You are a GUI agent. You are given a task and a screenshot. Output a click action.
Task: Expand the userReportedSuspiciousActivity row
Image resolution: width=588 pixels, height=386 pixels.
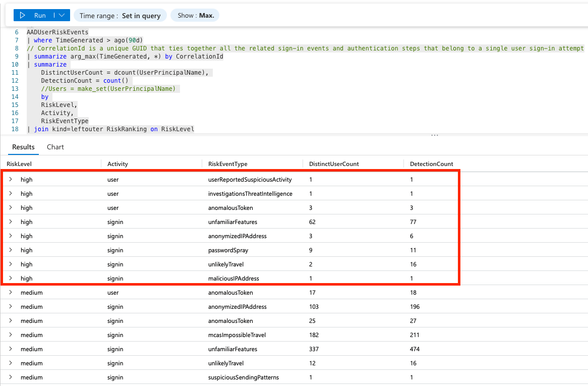tap(11, 180)
